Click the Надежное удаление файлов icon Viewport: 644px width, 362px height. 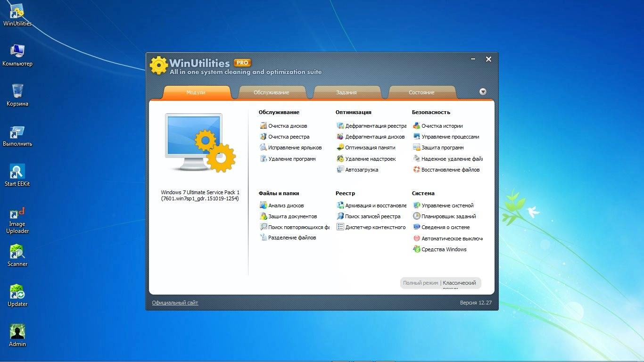417,159
